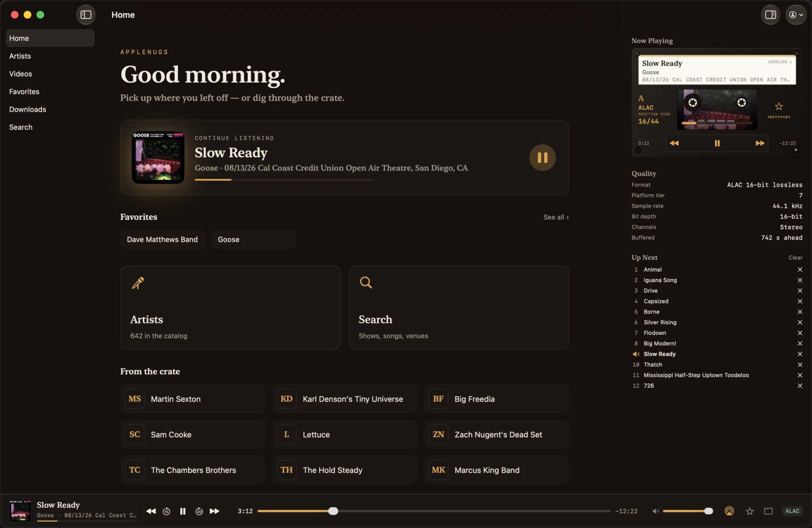Click the ALAC quality badge in bottom bar
The height and width of the screenshot is (528, 812).
pos(792,511)
